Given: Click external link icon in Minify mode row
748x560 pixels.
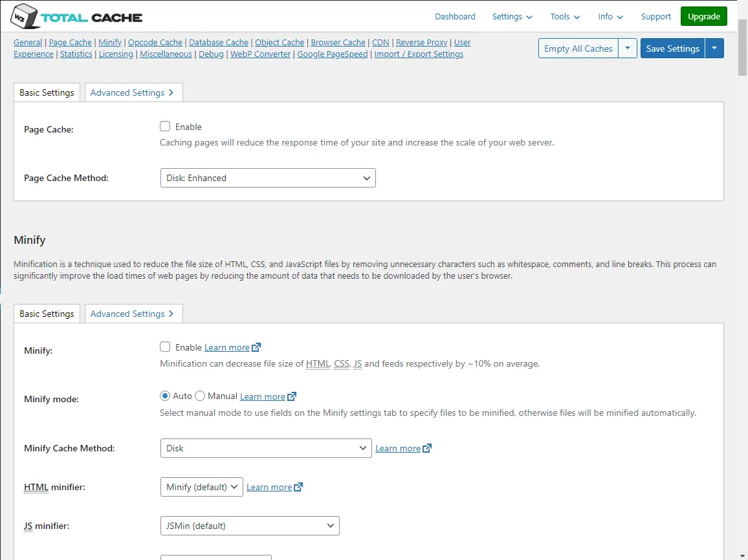Looking at the screenshot, I should point(292,396).
